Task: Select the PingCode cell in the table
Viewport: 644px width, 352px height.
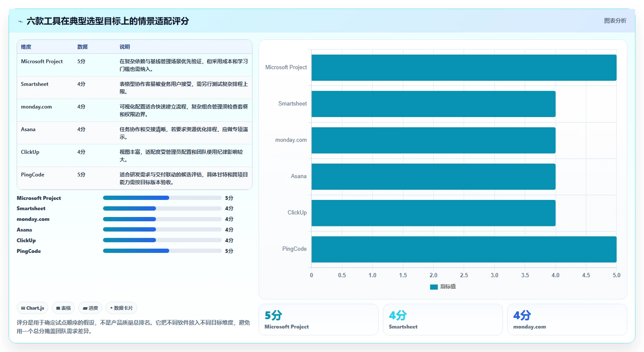Action: (32, 175)
